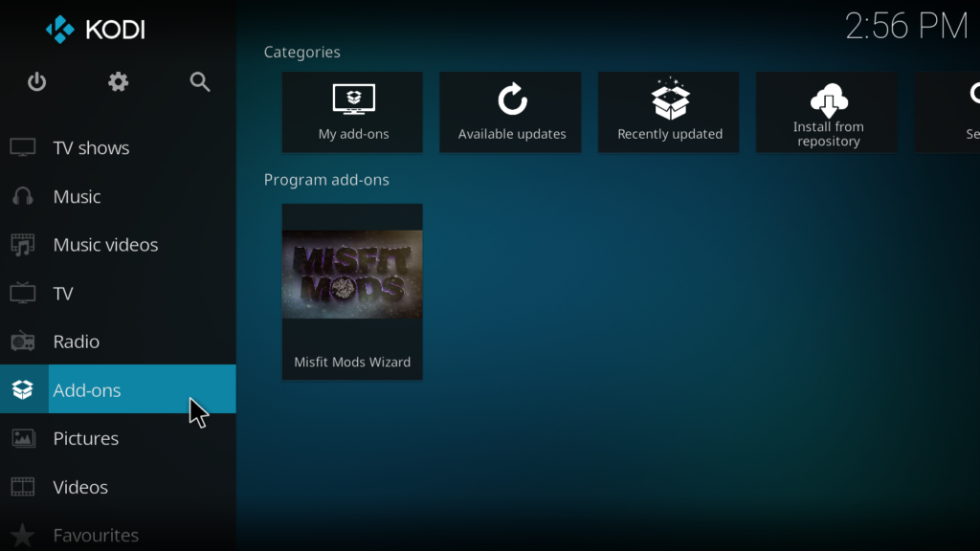Click the TV shows monitor icon

tap(23, 148)
